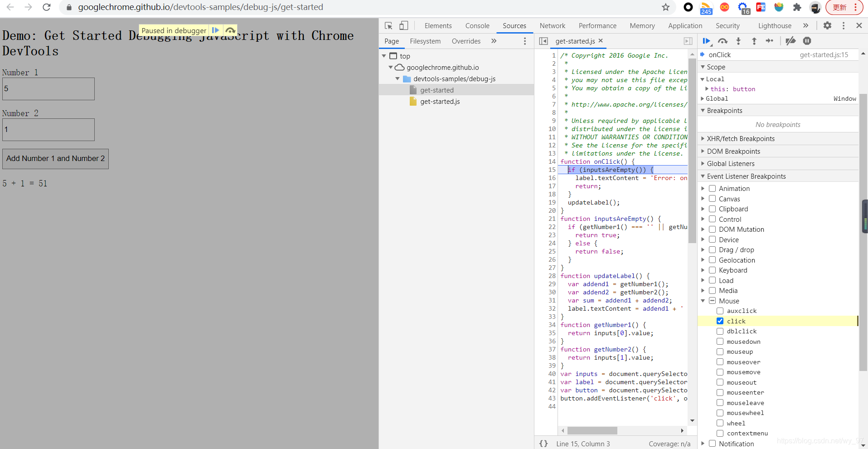868x449 pixels.
Task: Switch to the Filesystem tab
Action: click(425, 41)
